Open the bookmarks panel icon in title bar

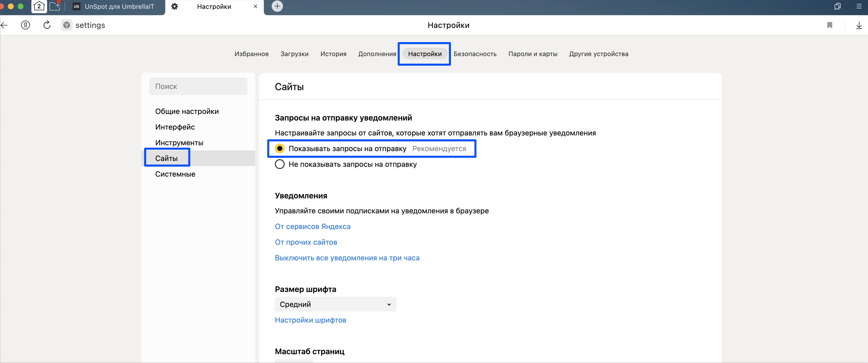(837, 6)
